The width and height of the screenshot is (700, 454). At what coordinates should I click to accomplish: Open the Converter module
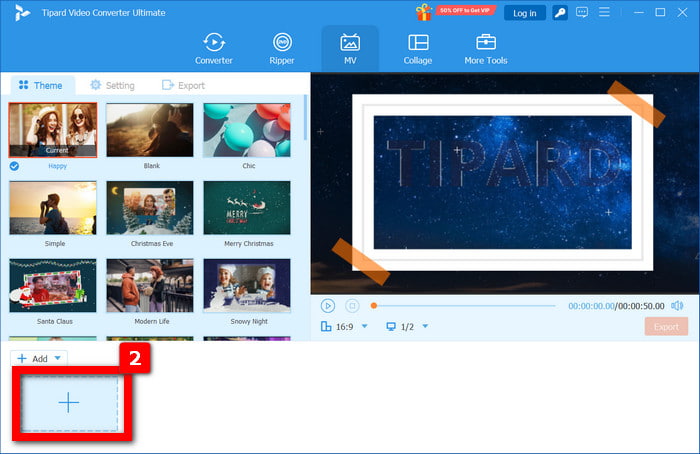coord(213,49)
